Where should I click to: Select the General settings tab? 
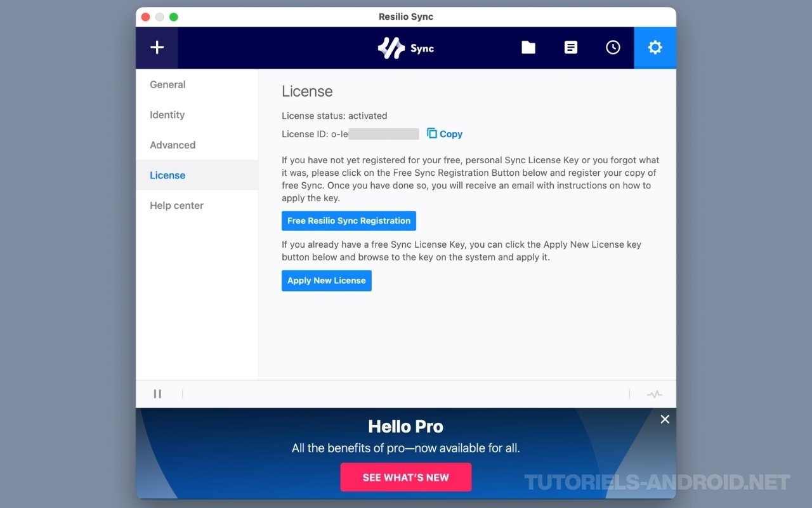pyautogui.click(x=197, y=84)
